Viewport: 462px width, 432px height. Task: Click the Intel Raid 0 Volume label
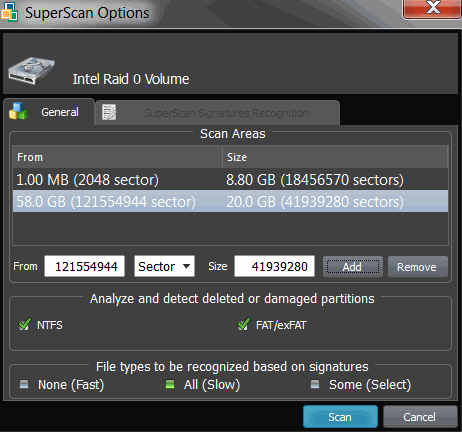coord(131,79)
